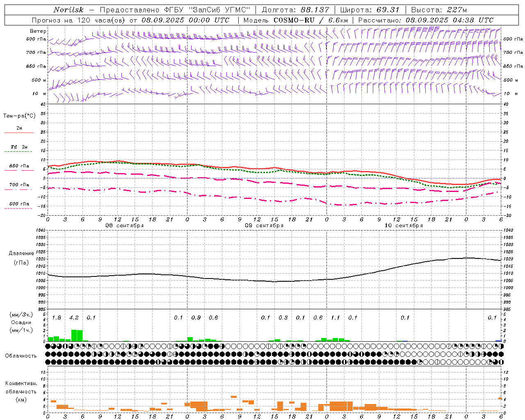Click the "Td 2м" legend label
Screen dimensions: 525x420
pyautogui.click(x=19, y=147)
